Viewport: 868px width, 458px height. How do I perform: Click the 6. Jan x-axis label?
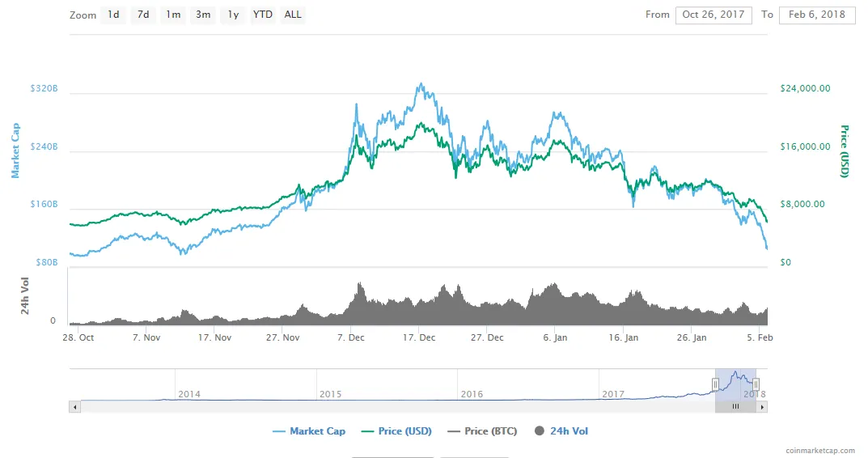[555, 337]
